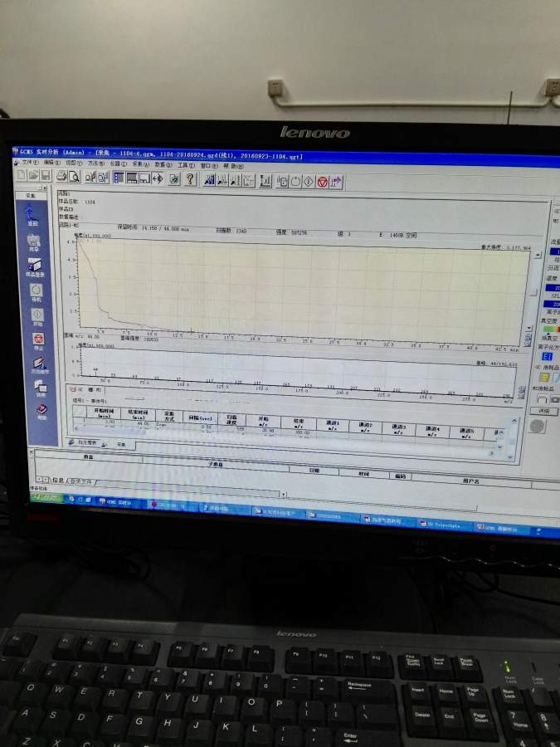The height and width of the screenshot is (747, 560).
Task: Click the 开始 (start) sidebar icon
Action: click(37, 317)
